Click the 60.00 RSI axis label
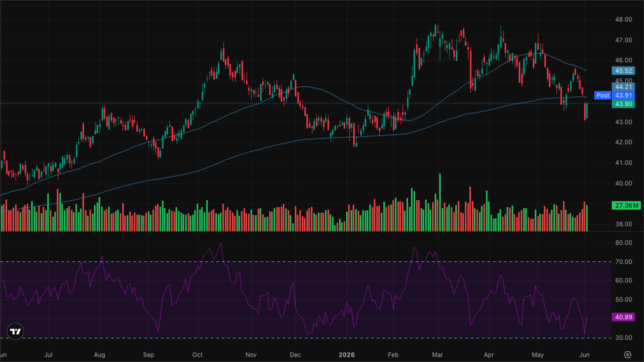 623,281
